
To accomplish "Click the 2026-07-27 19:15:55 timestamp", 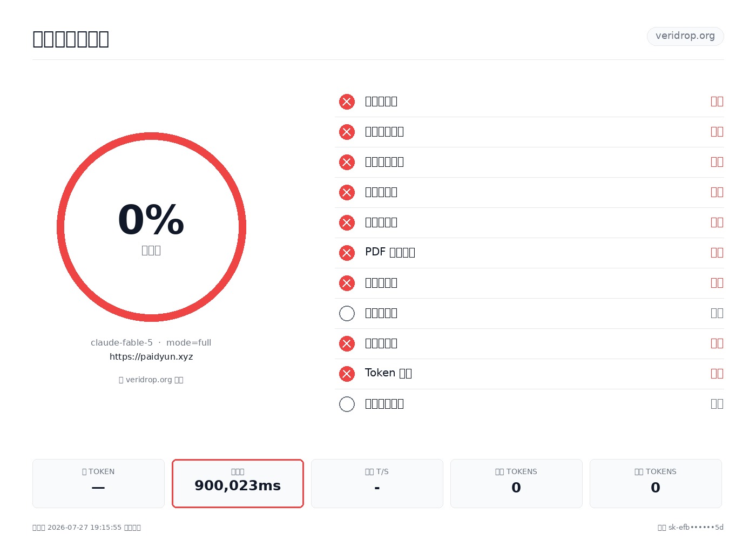I will tap(84, 527).
